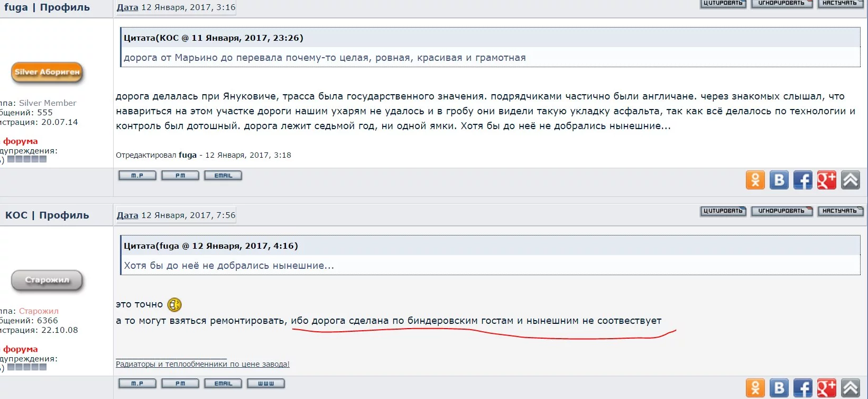Image resolution: width=868 pixels, height=399 pixels.
Task: Jump to top from fuga's post
Action: [x=851, y=180]
